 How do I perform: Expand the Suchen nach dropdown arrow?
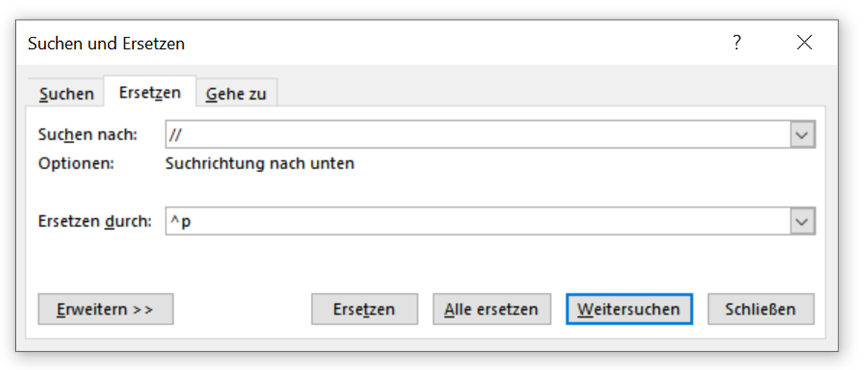(802, 134)
